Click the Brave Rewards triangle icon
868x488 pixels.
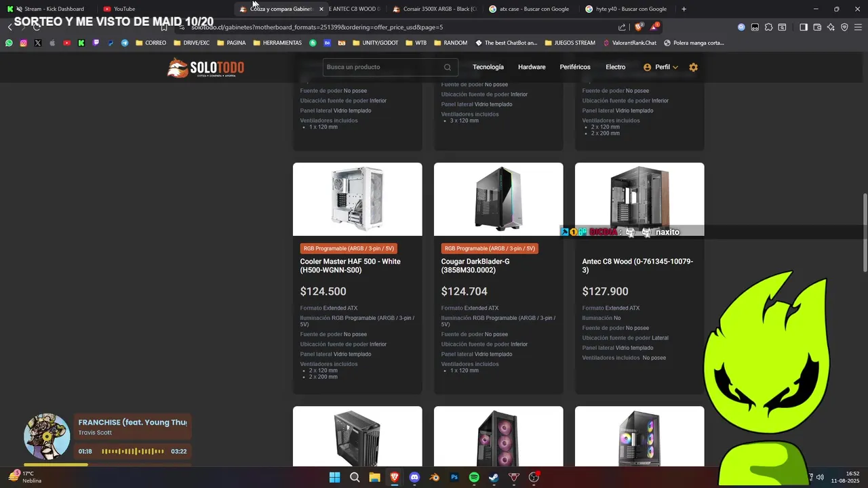pyautogui.click(x=654, y=27)
